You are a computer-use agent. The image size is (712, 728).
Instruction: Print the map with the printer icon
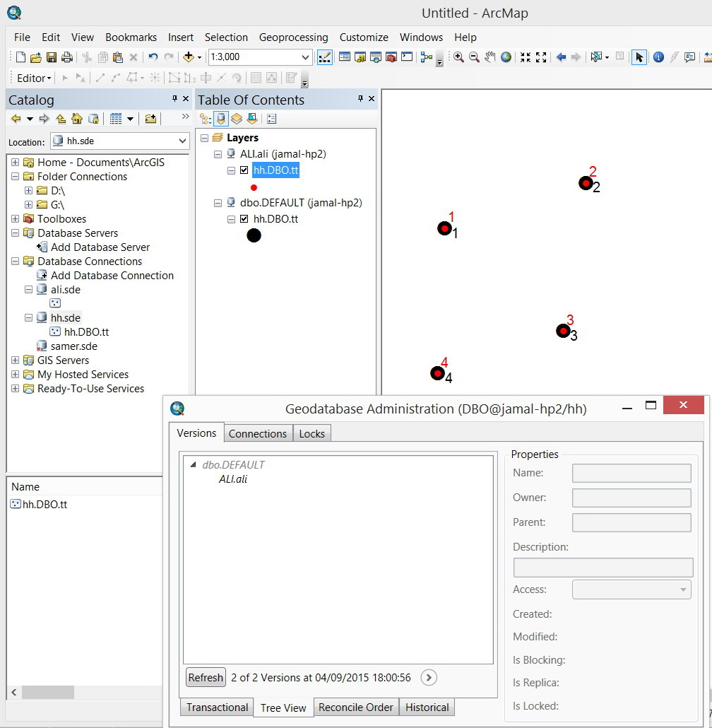(67, 57)
